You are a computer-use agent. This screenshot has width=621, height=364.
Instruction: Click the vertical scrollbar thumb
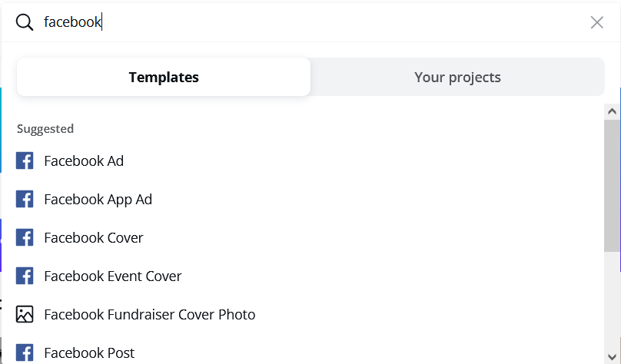pyautogui.click(x=613, y=184)
